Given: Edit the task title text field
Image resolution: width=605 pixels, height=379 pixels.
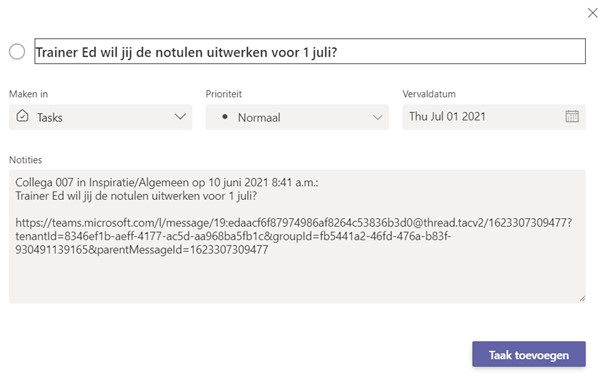Looking at the screenshot, I should [310, 51].
